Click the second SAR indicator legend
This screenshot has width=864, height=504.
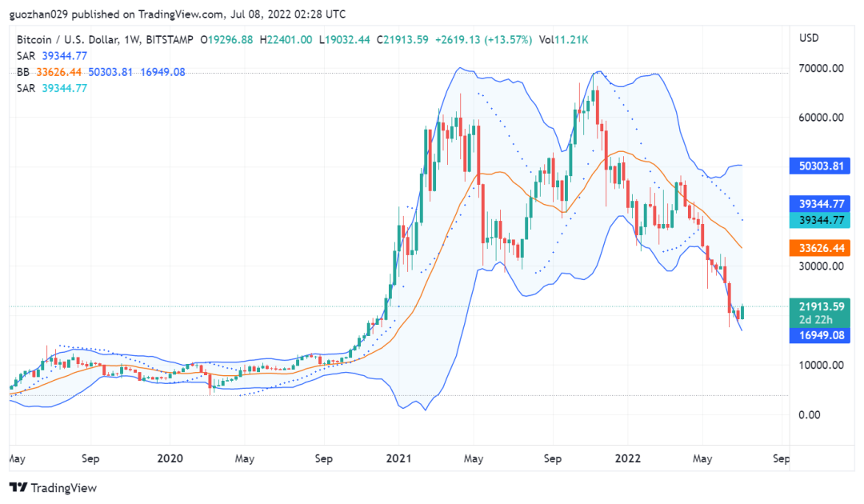[52, 88]
